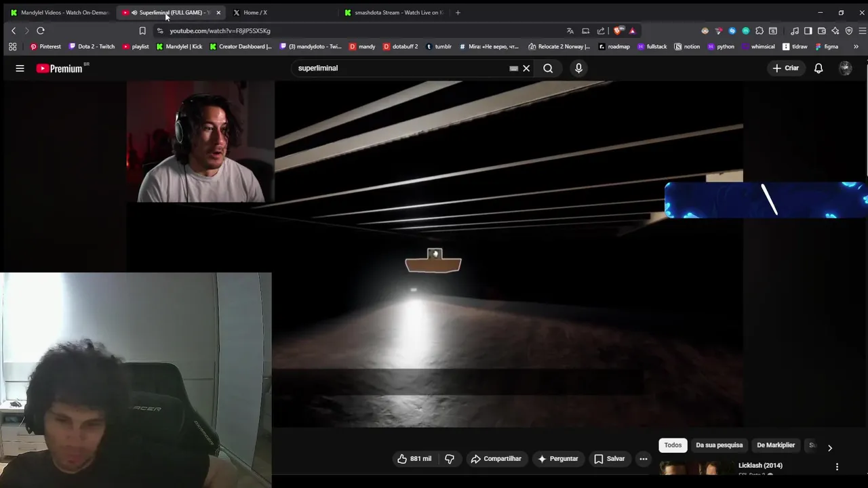Open Leo AI sparkle icon

tap(835, 30)
